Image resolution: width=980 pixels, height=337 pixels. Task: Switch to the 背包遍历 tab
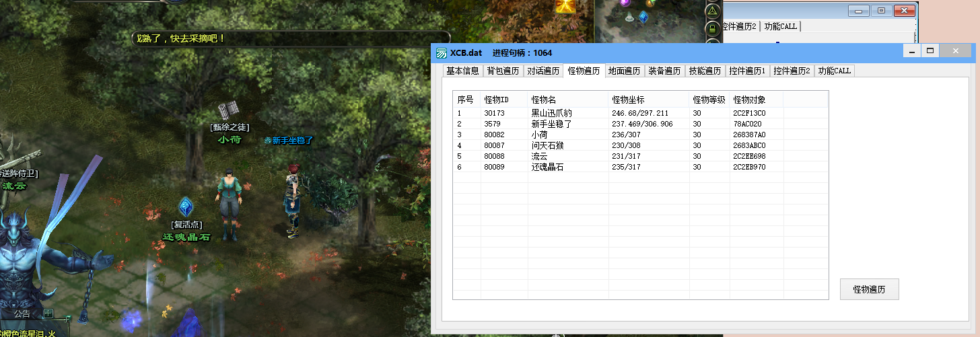(x=503, y=71)
